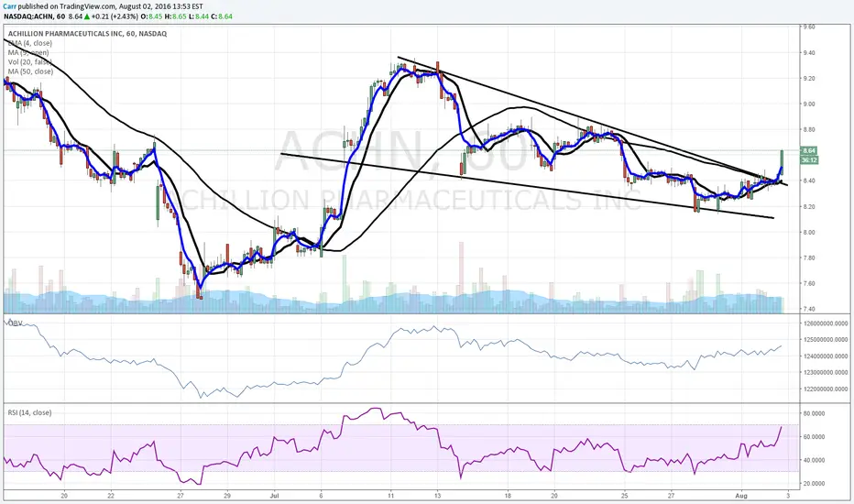
Task: Click 8.80 on the price axis
Action: pyautogui.click(x=808, y=130)
